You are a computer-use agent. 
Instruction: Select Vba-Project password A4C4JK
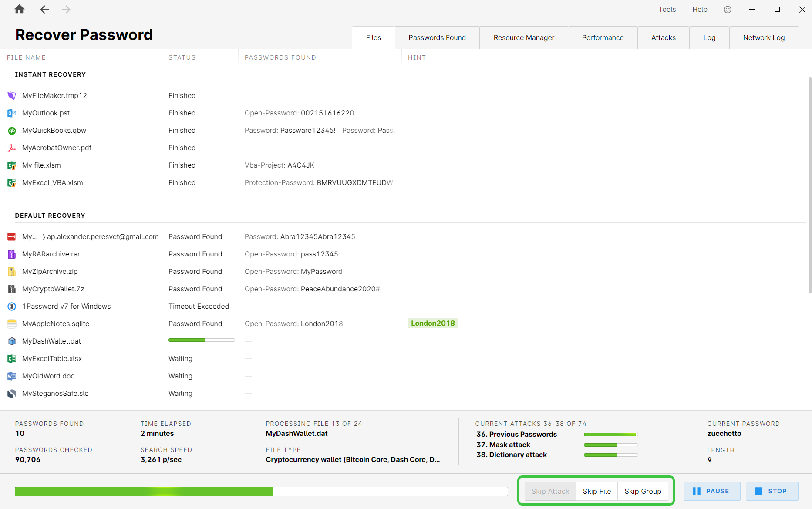(301, 165)
